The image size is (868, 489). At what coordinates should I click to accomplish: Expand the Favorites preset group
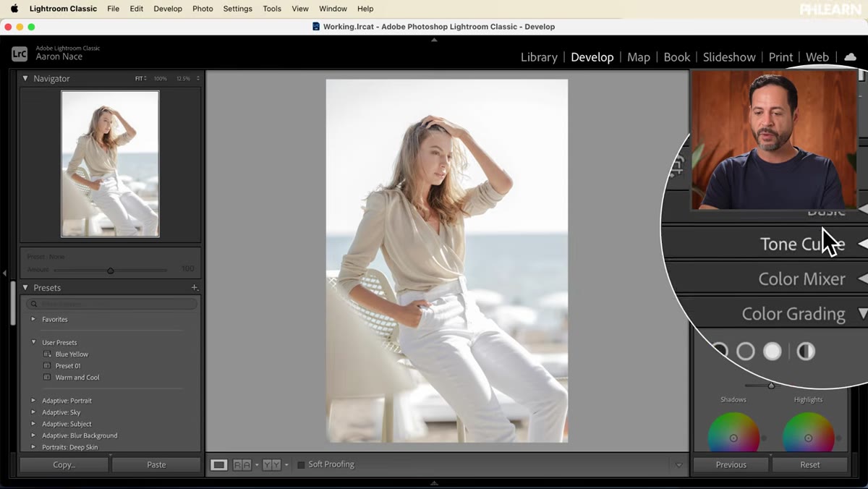[33, 319]
